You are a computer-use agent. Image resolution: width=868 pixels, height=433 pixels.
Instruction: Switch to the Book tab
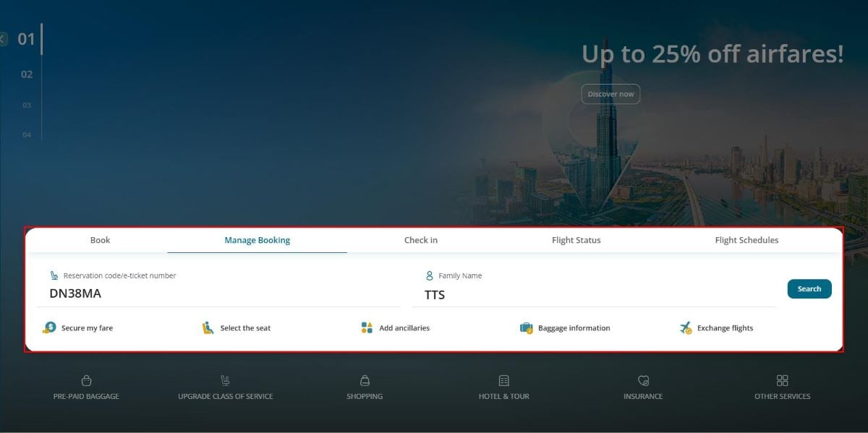point(100,240)
